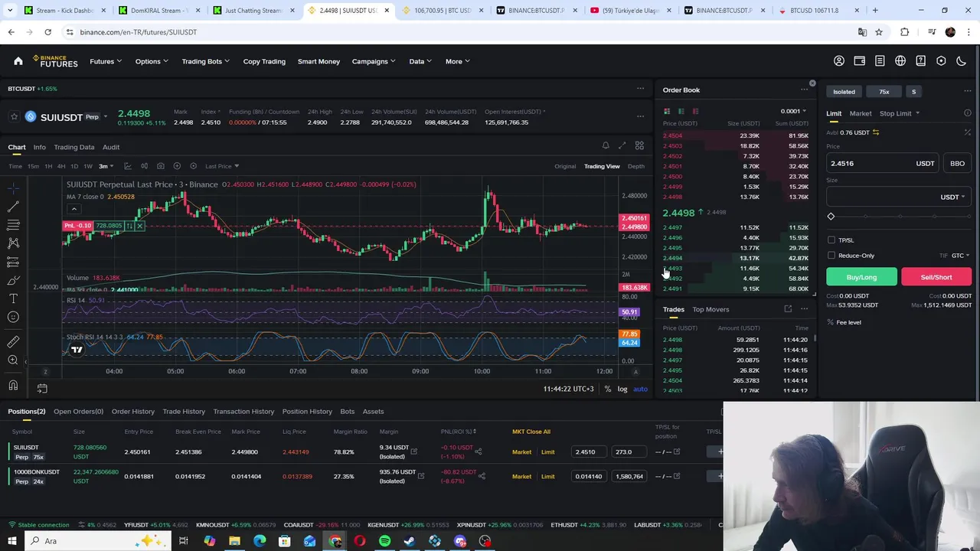Viewport: 980px width, 551px height.
Task: Click the BBO price button
Action: tap(957, 163)
